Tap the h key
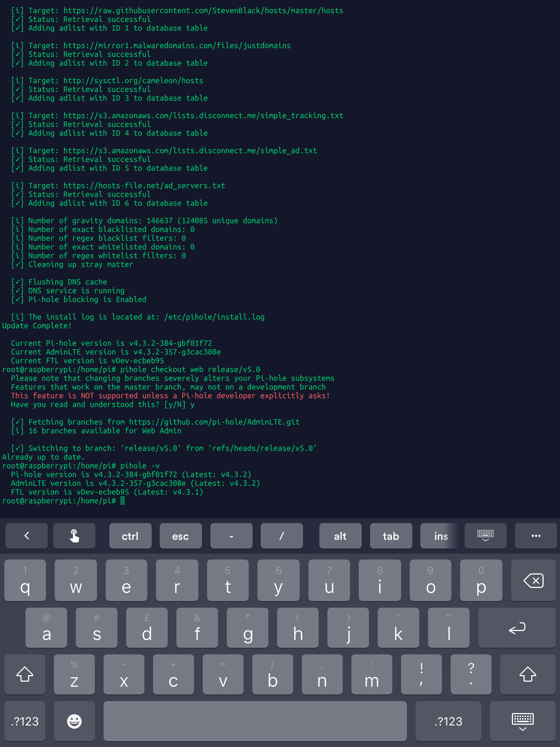560x747 pixels. point(298,628)
